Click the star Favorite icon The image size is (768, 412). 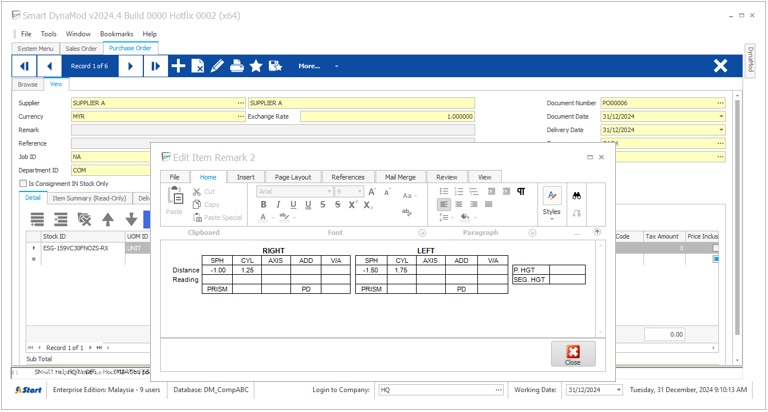point(256,66)
